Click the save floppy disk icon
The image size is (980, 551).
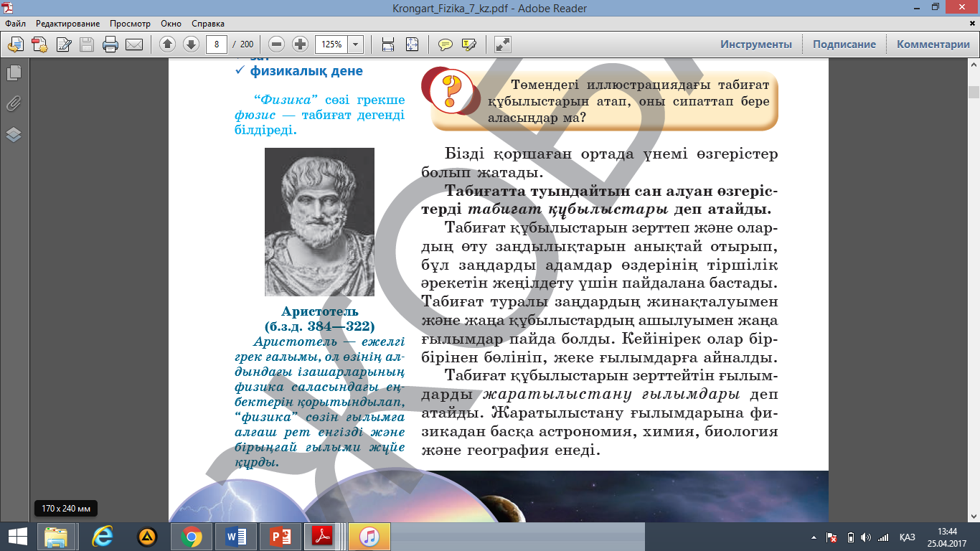pyautogui.click(x=87, y=44)
